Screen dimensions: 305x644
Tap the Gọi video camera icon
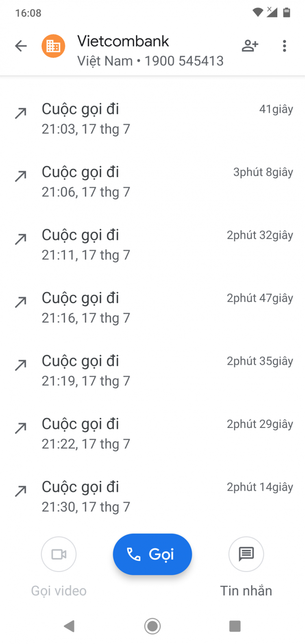coord(59,554)
